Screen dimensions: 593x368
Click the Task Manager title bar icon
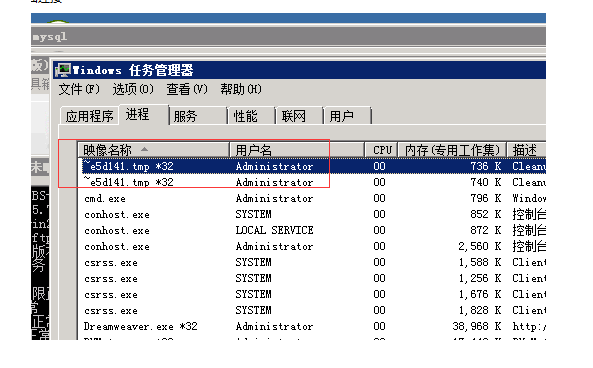(x=63, y=70)
